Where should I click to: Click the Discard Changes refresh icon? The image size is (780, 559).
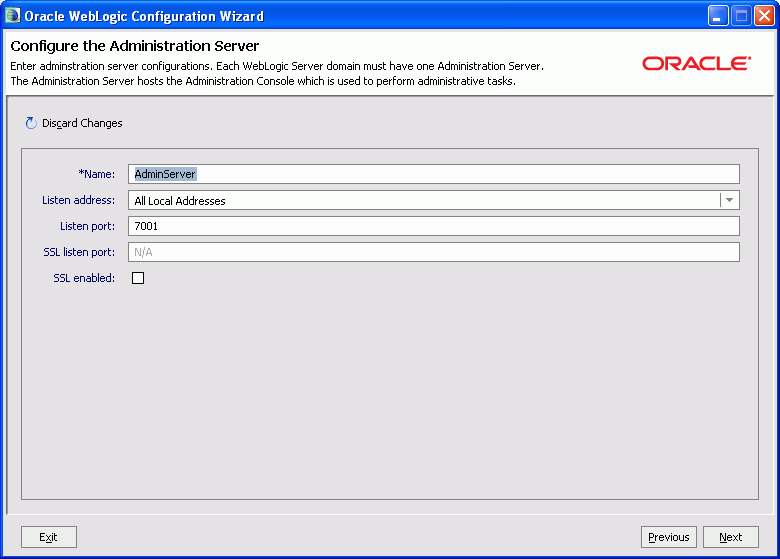coord(31,123)
